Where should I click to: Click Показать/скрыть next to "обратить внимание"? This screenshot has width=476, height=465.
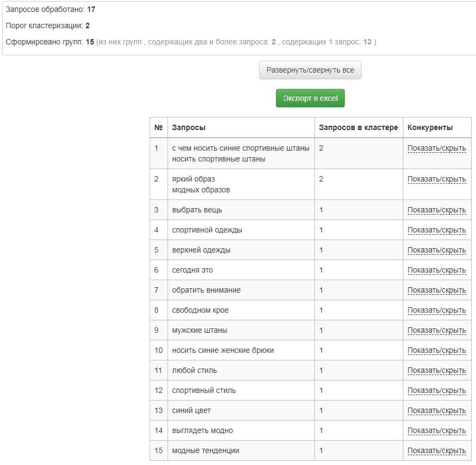click(x=436, y=290)
